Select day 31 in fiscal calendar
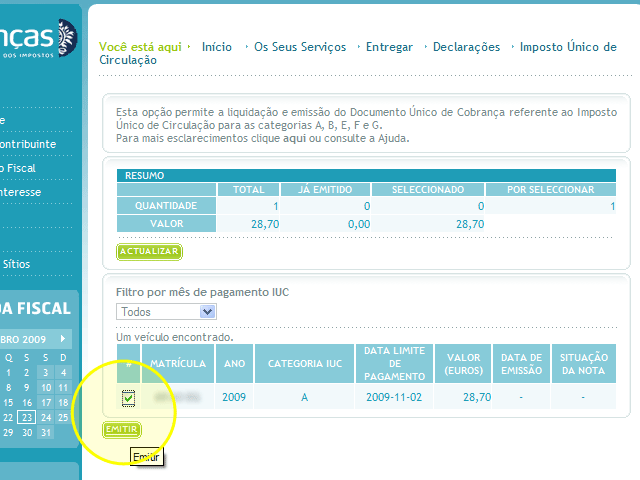This screenshot has width=640, height=480. click(46, 433)
